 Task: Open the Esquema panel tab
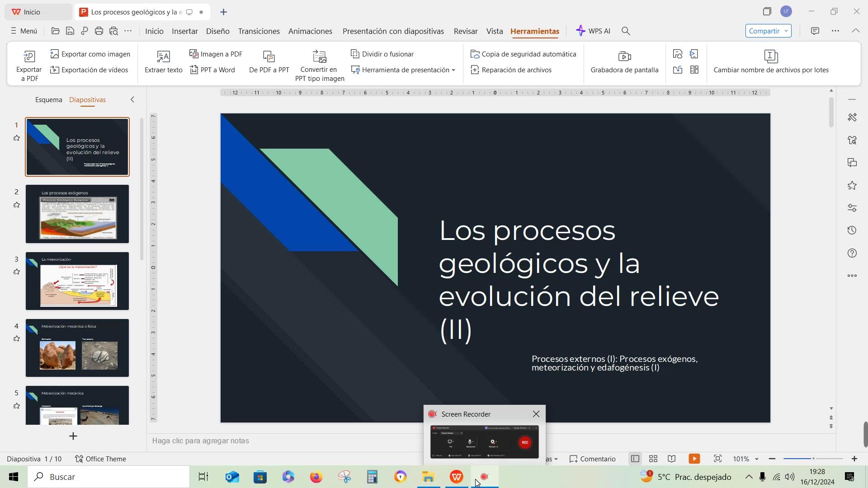point(49,100)
